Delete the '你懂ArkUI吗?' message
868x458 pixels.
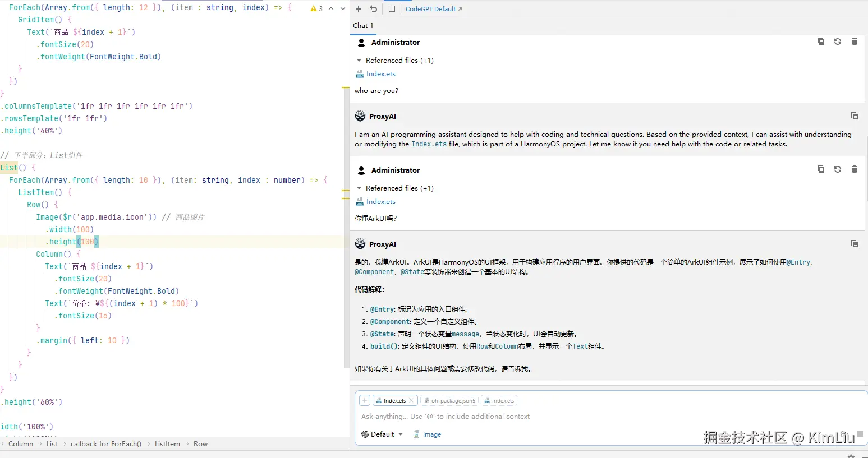[x=855, y=169]
